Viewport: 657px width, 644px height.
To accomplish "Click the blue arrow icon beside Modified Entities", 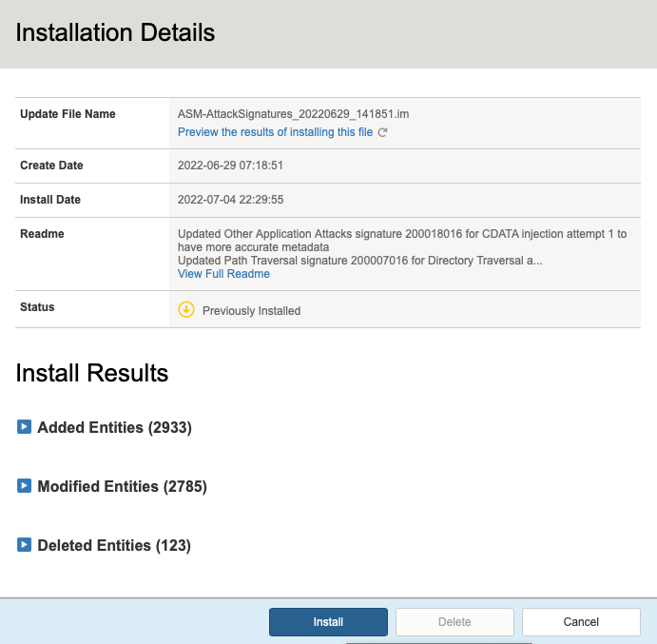I will click(25, 486).
